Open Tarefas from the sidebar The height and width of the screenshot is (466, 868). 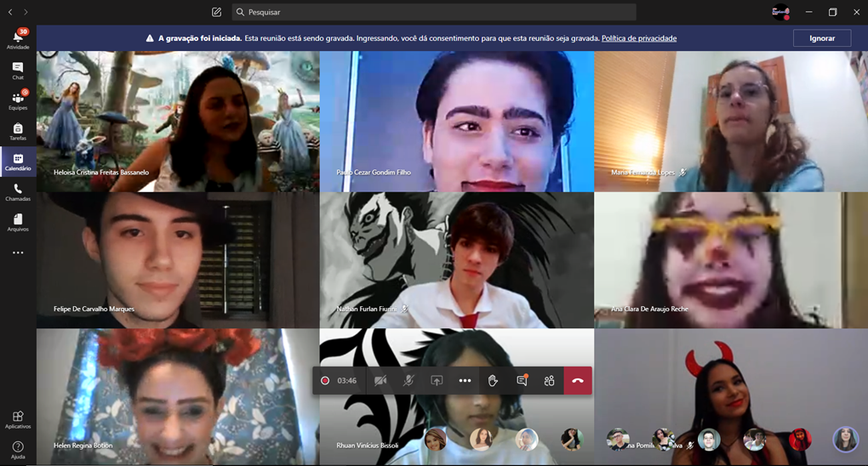(17, 132)
